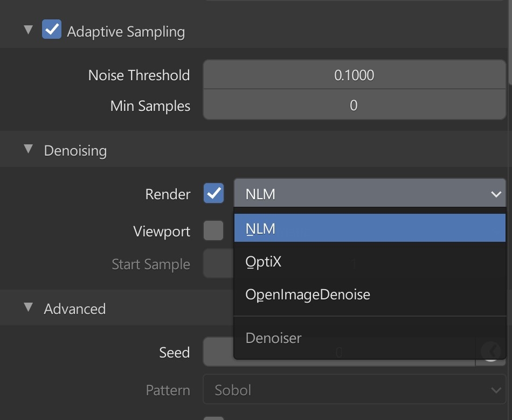Click the Start Sample field

(218, 264)
